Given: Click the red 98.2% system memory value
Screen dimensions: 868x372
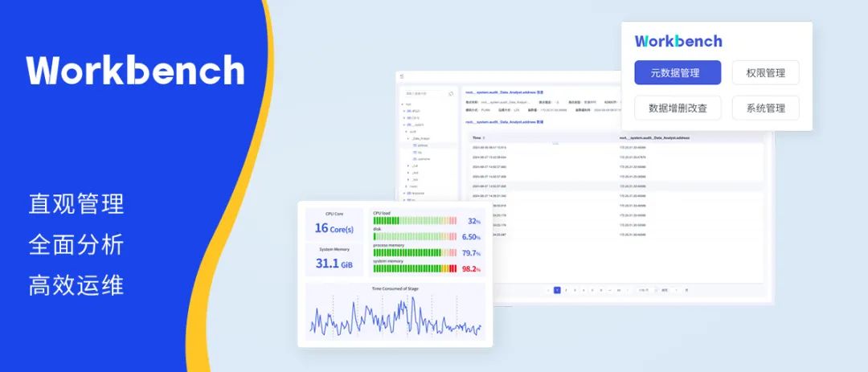Looking at the screenshot, I should coord(471,269).
